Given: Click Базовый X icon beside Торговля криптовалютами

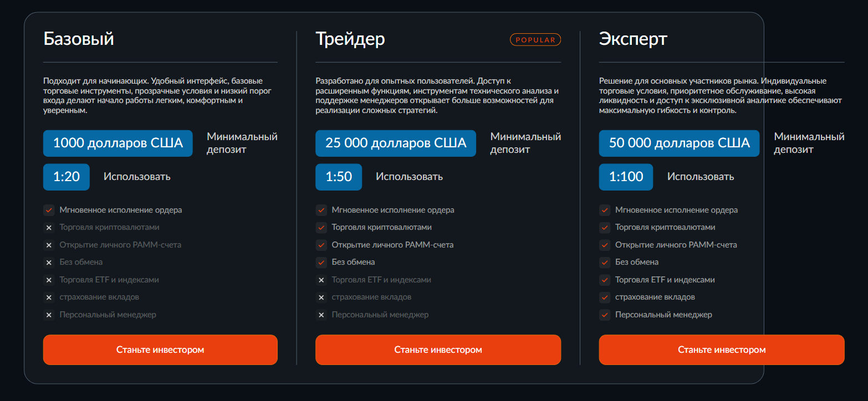Looking at the screenshot, I should [49, 228].
